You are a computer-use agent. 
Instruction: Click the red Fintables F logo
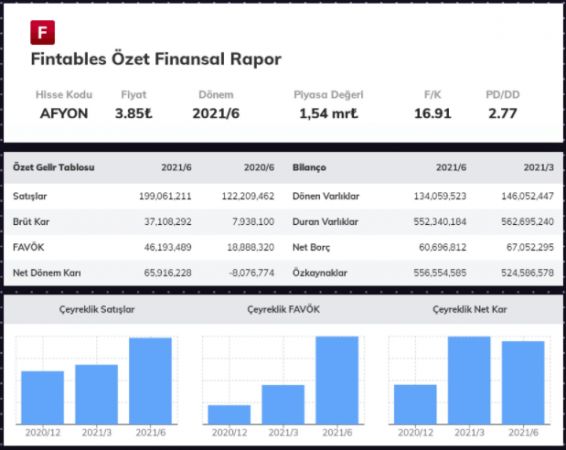point(43,32)
